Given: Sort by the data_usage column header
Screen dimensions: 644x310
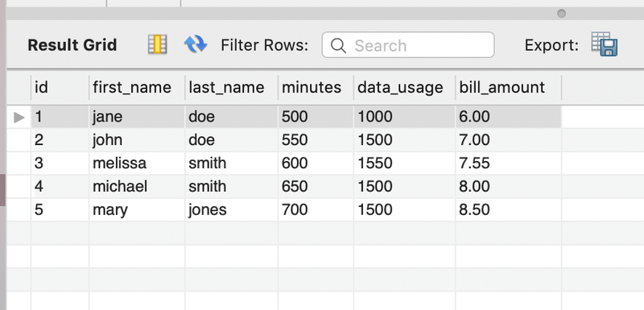Looking at the screenshot, I should 405,88.
